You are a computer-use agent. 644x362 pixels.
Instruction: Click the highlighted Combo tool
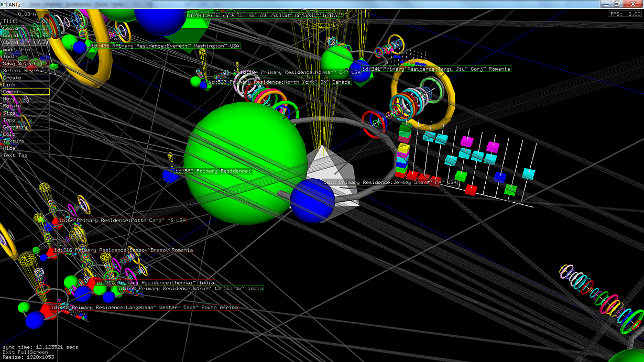[x=25, y=92]
